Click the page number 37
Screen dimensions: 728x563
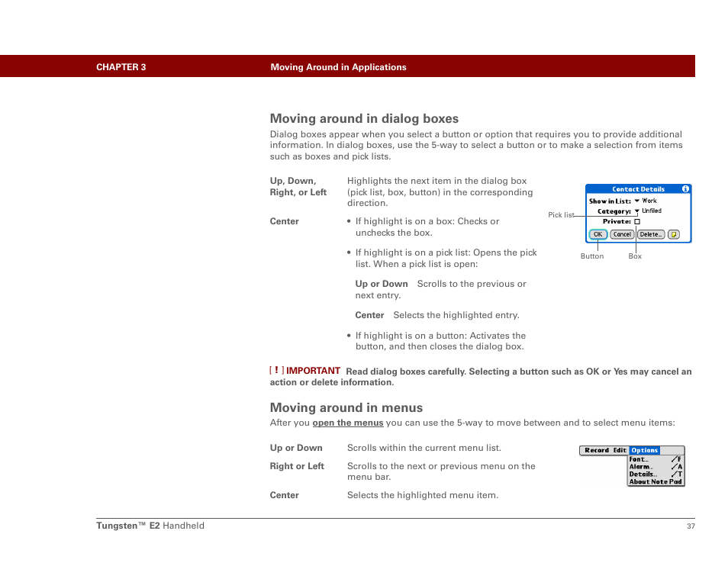[x=691, y=526]
